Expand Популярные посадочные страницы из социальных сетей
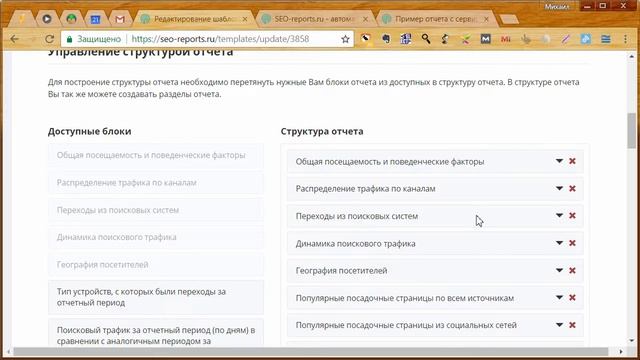Viewport: 640px width, 360px height. (x=559, y=325)
